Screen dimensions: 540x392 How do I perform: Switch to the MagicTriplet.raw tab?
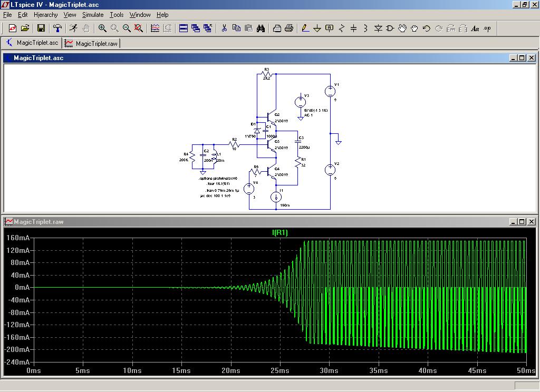(x=92, y=43)
